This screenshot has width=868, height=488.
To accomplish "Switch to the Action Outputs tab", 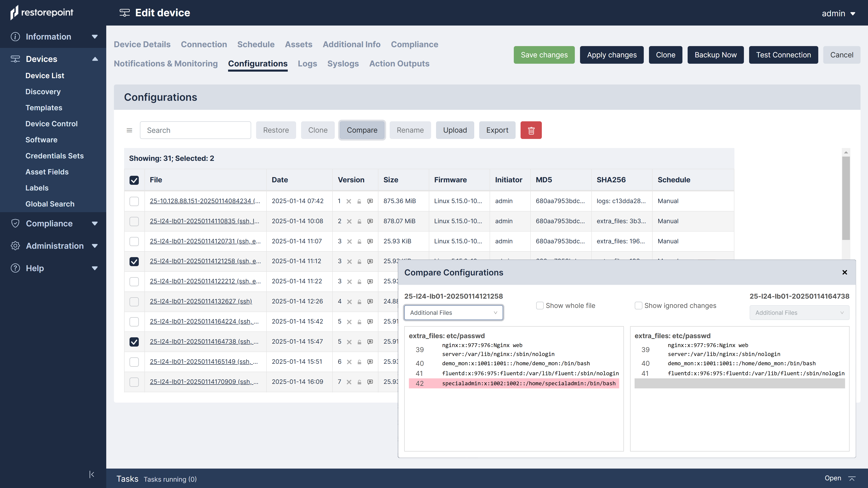I will pos(399,63).
